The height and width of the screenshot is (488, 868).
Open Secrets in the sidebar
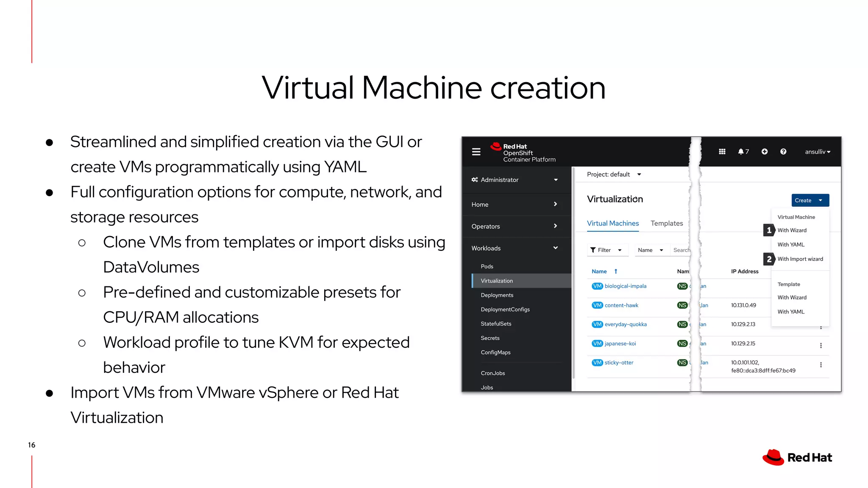[x=490, y=338]
